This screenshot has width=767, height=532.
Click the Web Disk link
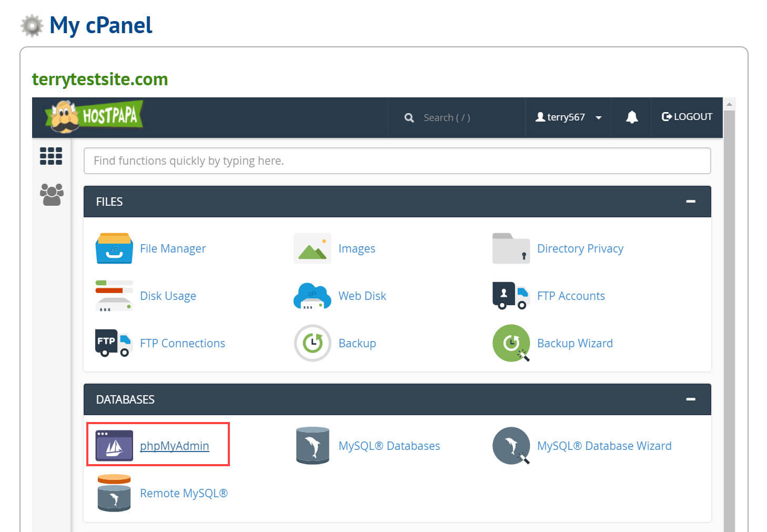point(362,296)
